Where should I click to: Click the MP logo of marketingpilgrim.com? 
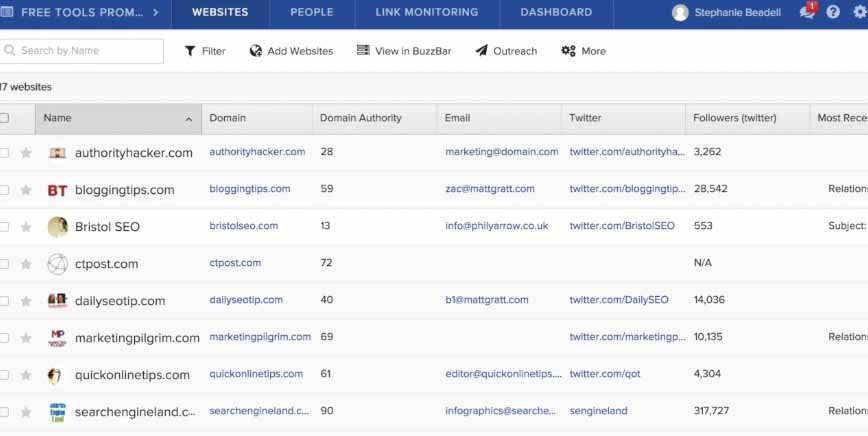click(x=58, y=338)
